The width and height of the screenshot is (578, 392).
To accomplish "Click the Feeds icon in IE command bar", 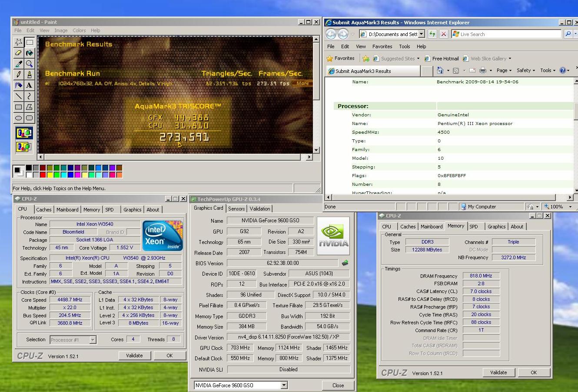I will coord(456,70).
